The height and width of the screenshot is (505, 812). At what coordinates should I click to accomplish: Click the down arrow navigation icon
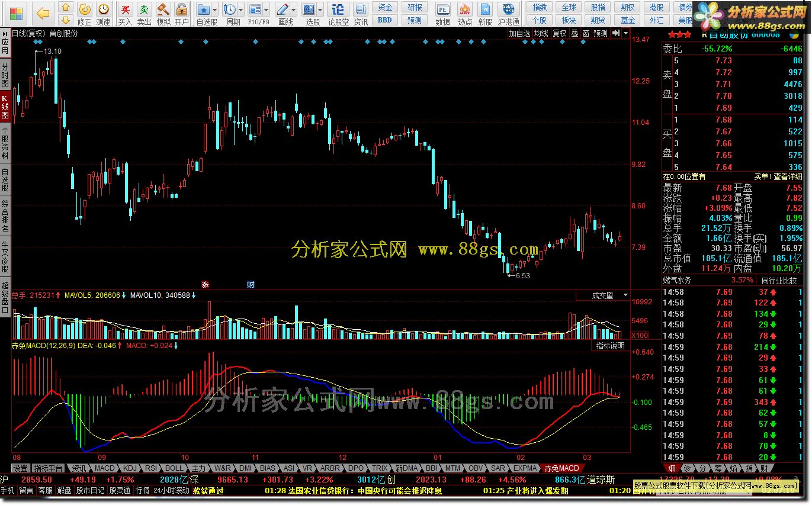pyautogui.click(x=66, y=20)
